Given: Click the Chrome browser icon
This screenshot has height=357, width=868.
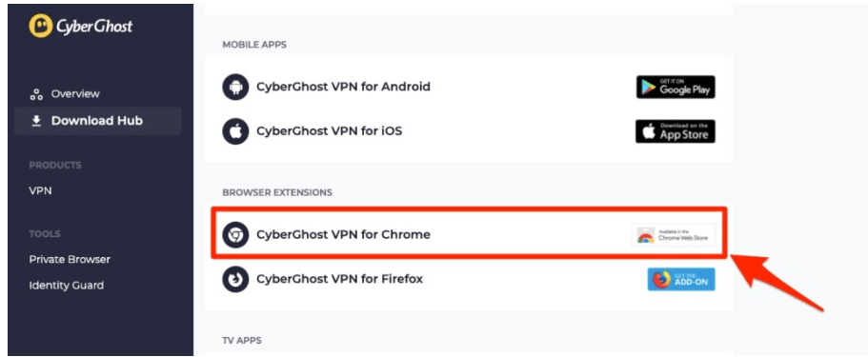Looking at the screenshot, I should (x=236, y=235).
